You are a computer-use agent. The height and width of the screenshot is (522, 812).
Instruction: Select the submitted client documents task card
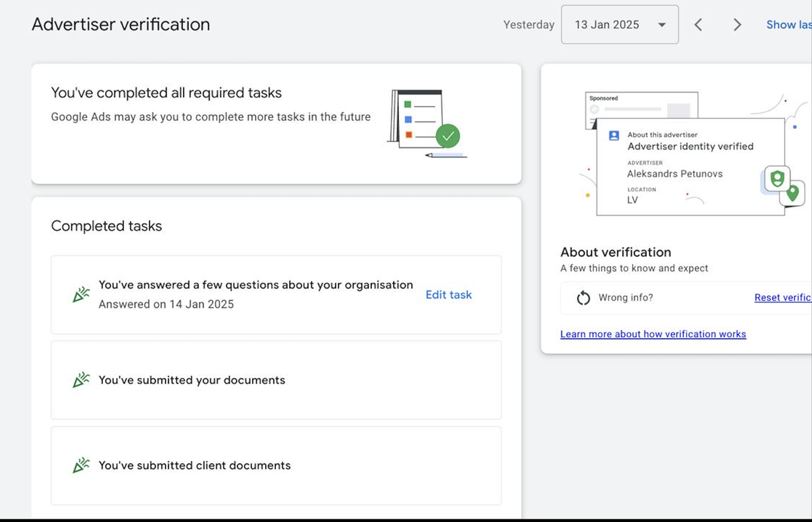[276, 466]
